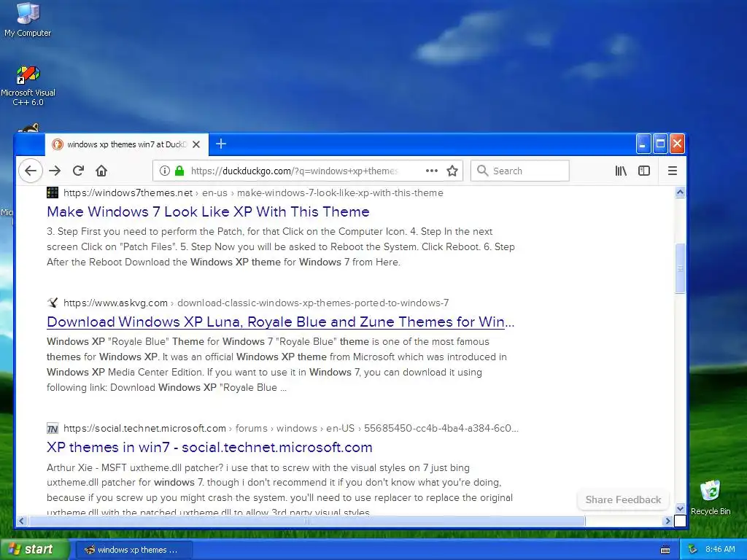Click the 'windows xp themes' taskbar button
Viewport: 747px width, 560px height.
pos(135,550)
